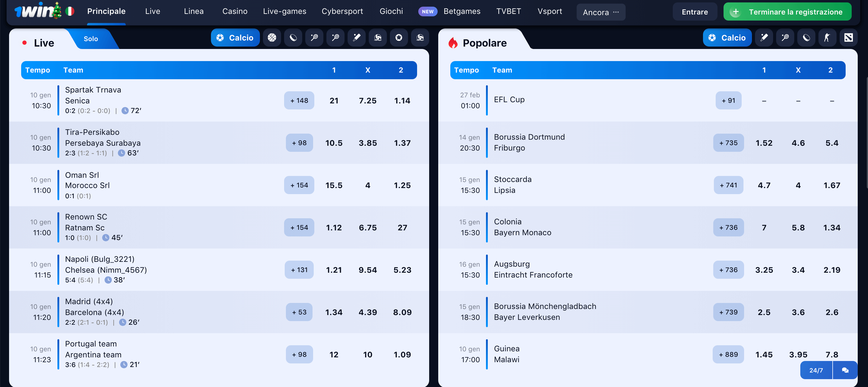Click Terminare la registrazione button
The width and height of the screenshot is (868, 387).
point(787,12)
